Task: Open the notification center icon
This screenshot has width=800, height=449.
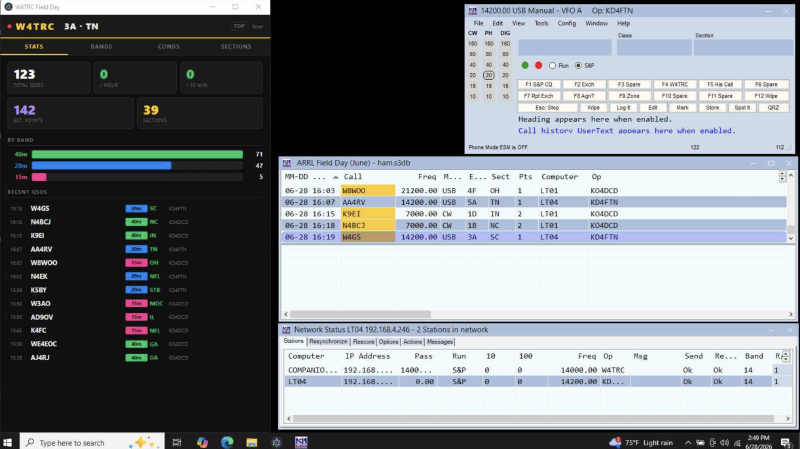Action: [786, 442]
